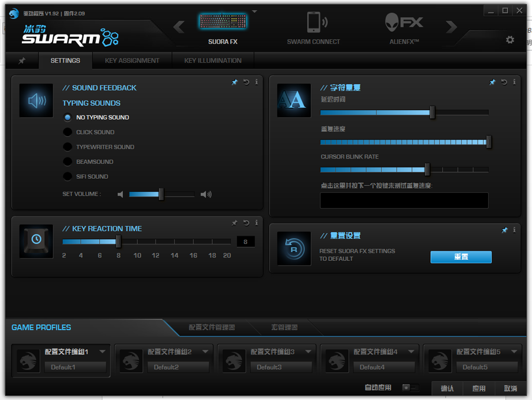Choose the Typewriter Sound option
The image size is (532, 400).
(68, 147)
